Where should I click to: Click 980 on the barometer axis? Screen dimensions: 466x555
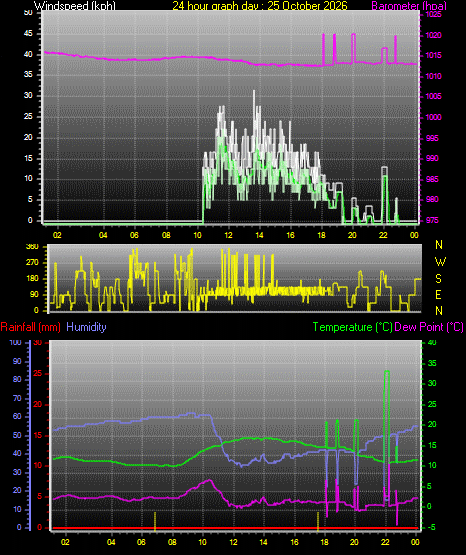click(x=432, y=199)
